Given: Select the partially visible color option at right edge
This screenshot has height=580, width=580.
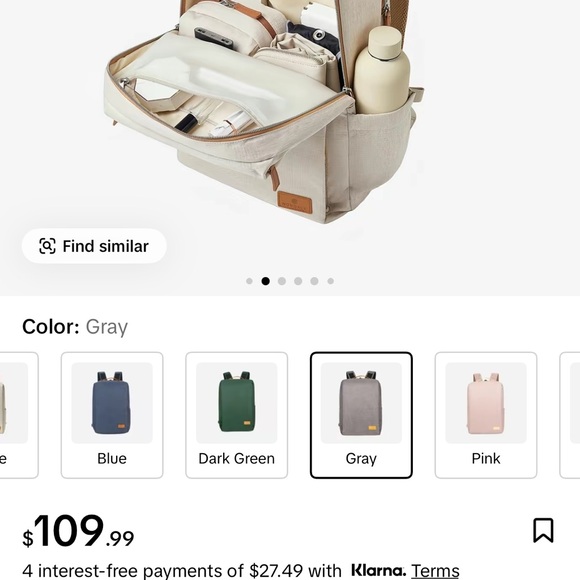Looking at the screenshot, I should pyautogui.click(x=570, y=415).
